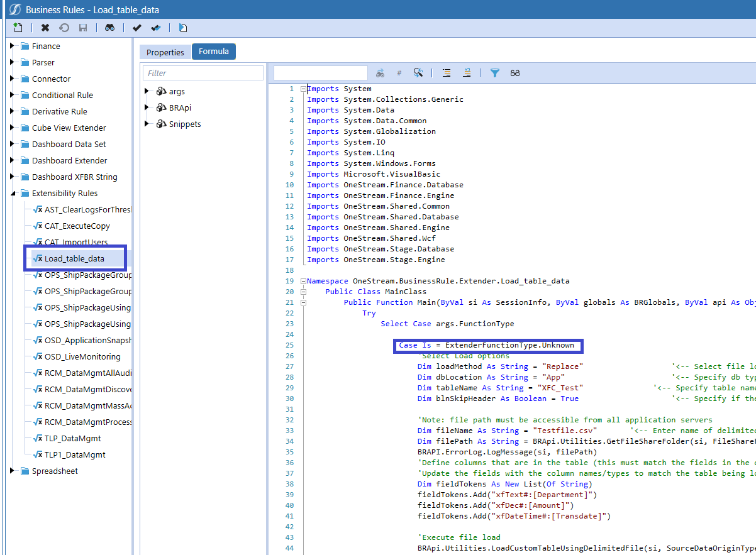756x555 pixels.
Task: Expand the BRApi tree node
Action: point(147,107)
